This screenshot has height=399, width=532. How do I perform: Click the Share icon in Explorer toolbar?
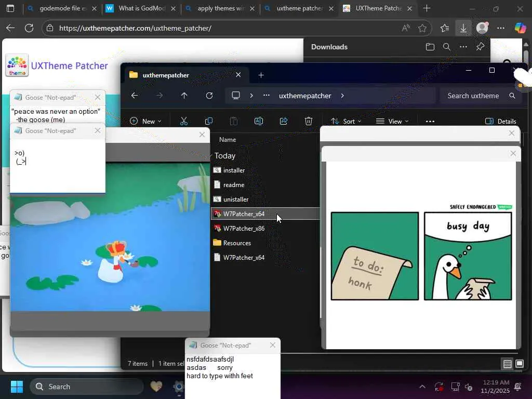coord(284,121)
